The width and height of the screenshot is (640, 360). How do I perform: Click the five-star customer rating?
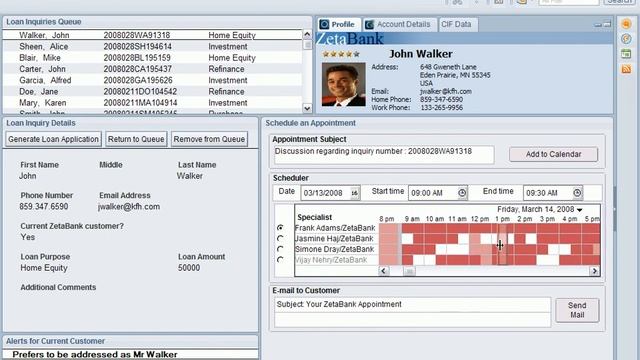click(341, 54)
